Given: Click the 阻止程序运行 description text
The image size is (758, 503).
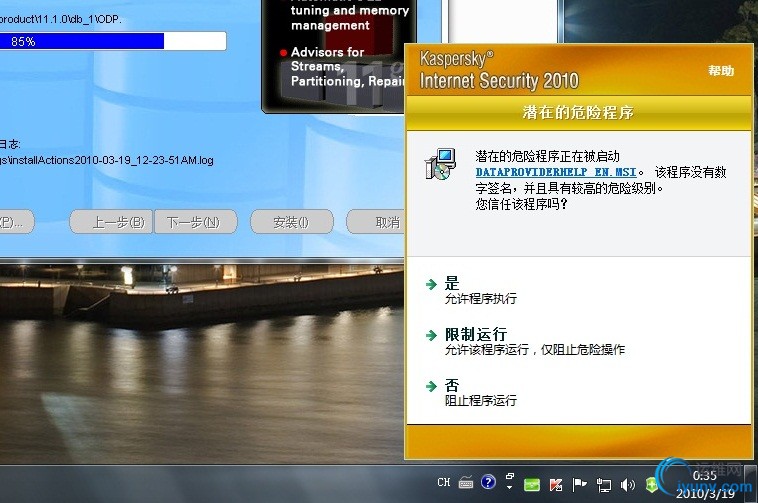Looking at the screenshot, I should point(481,401).
